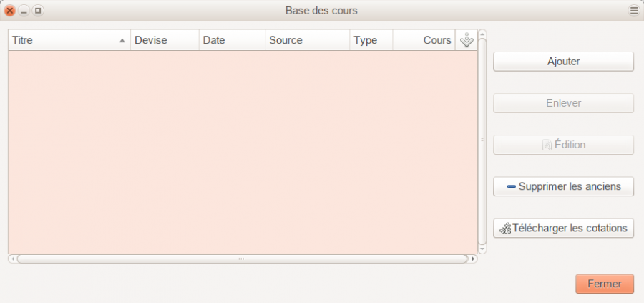Close dialog with the Fermer button
Image resolution: width=644 pixels, height=303 pixels.
(x=604, y=284)
